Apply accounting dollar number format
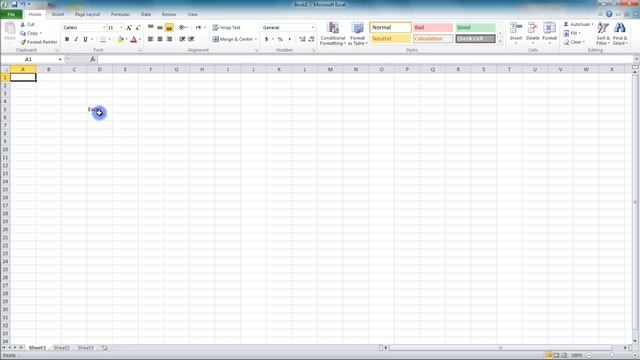Image resolution: width=640 pixels, height=360 pixels. pos(267,39)
